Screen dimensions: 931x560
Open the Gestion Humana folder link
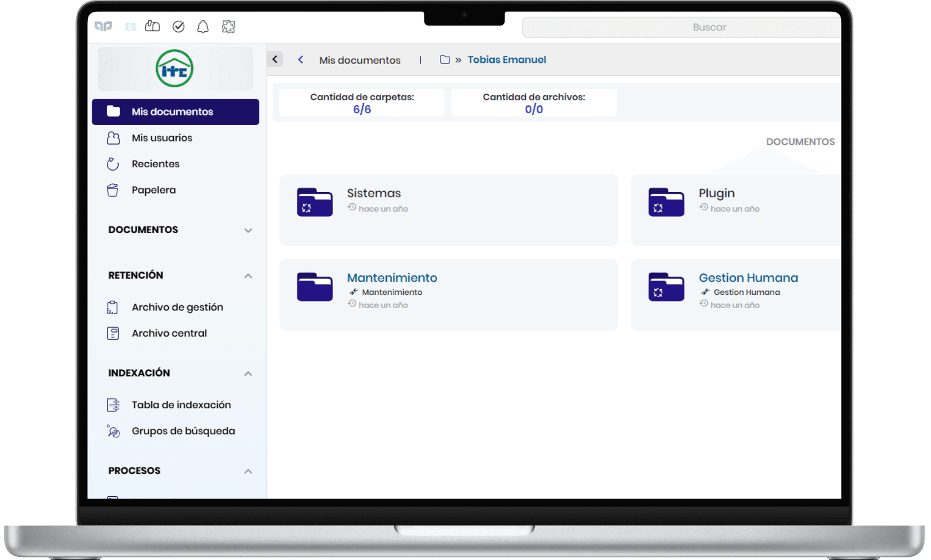pos(748,278)
